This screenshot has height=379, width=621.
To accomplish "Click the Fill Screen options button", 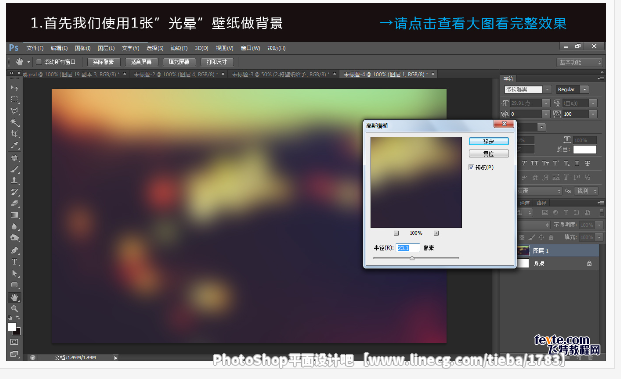I will click(179, 62).
